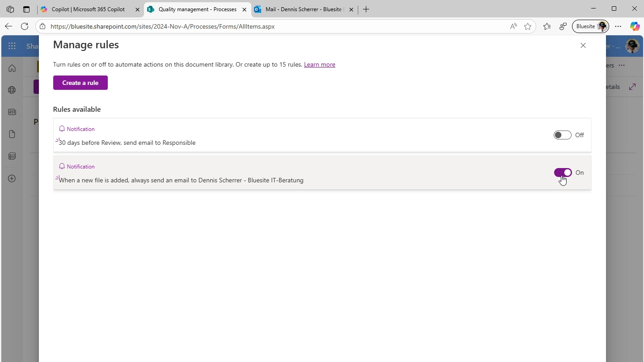The width and height of the screenshot is (644, 362).
Task: Open the SharePoint app launcher waffle
Action: click(12, 46)
